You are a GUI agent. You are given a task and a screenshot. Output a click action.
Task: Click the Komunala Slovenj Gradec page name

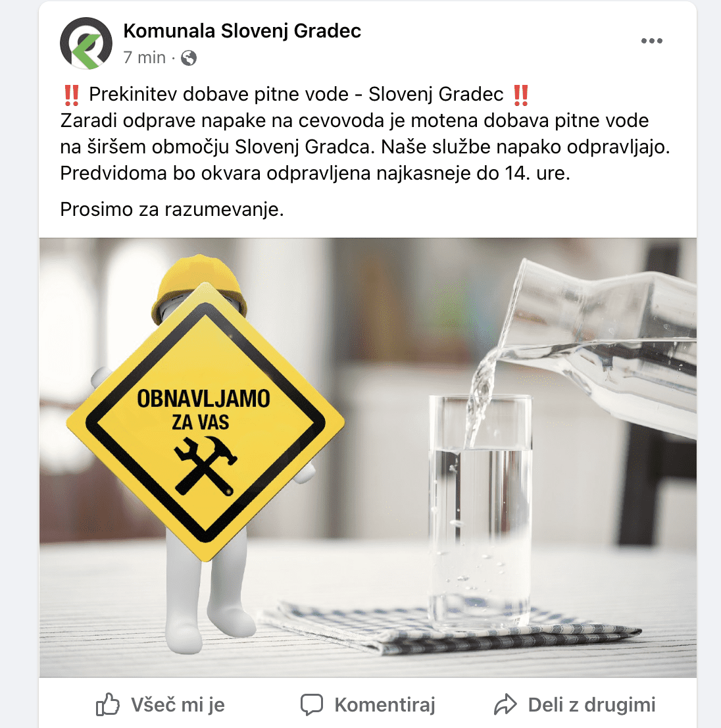click(242, 31)
